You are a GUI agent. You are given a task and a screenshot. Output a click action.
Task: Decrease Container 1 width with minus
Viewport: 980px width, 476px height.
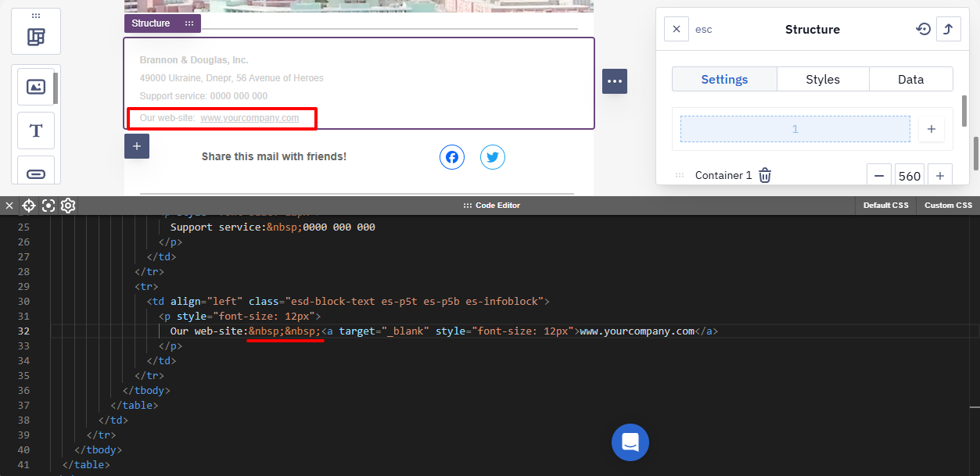tap(879, 176)
